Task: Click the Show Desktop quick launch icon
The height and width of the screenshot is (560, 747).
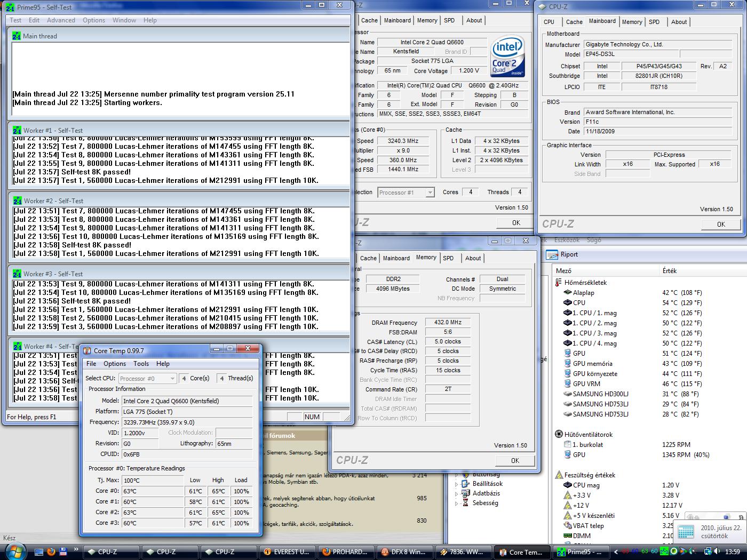Action: (39, 551)
